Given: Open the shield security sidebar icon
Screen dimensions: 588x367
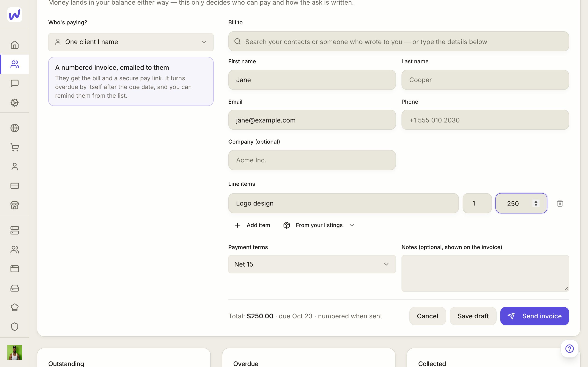Looking at the screenshot, I should [14, 327].
